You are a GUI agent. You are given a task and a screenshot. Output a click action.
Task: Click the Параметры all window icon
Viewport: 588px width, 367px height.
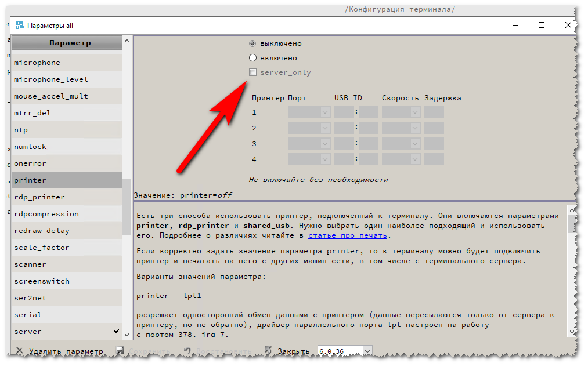pos(20,26)
